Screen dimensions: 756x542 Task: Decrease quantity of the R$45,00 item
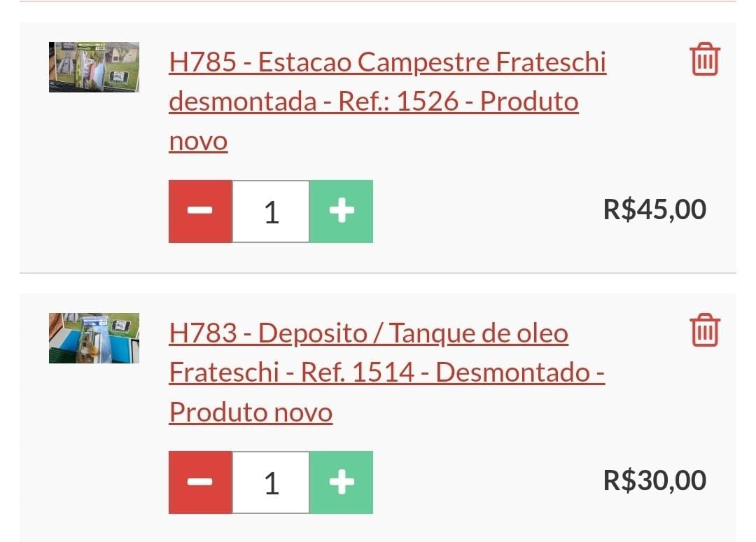point(200,211)
